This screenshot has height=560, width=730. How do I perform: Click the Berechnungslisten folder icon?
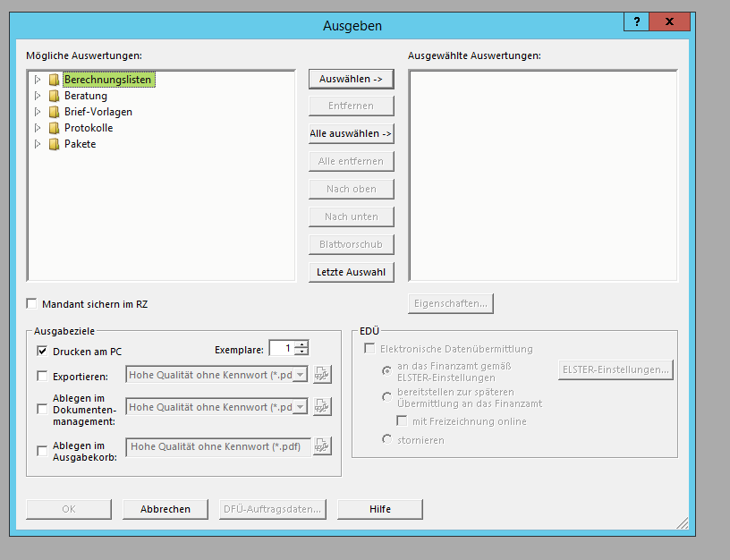[x=54, y=80]
